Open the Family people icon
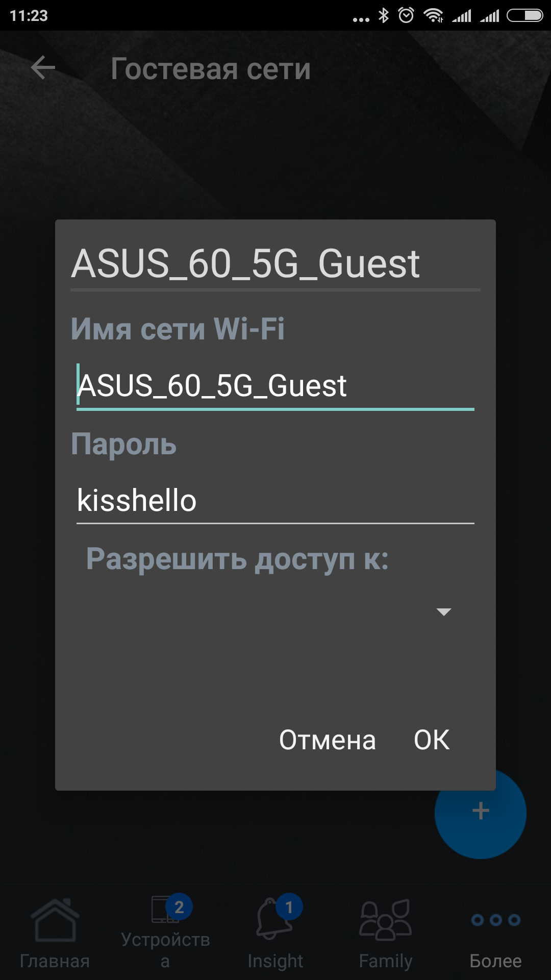 tap(385, 920)
